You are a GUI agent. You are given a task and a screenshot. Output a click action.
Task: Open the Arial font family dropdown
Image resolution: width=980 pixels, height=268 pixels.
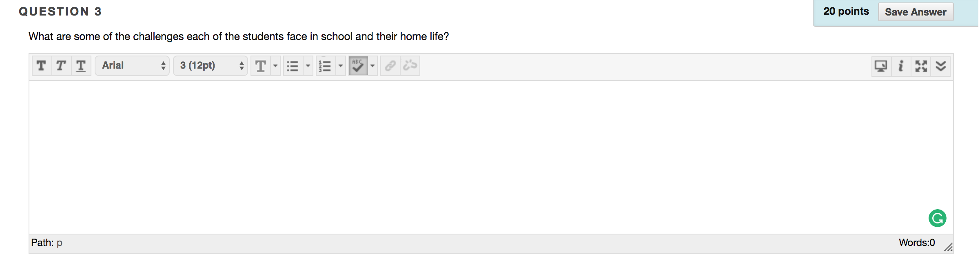(133, 66)
